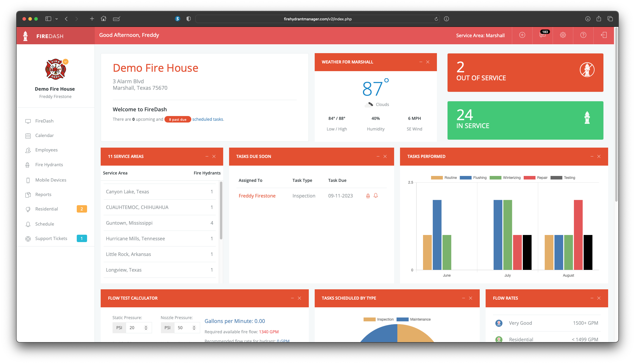Open the Calendar from the sidebar
This screenshot has height=364, width=635.
45,135
